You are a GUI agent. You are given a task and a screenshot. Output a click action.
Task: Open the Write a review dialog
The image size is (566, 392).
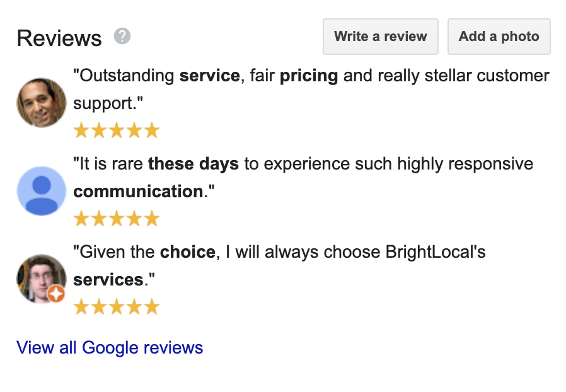pyautogui.click(x=380, y=37)
